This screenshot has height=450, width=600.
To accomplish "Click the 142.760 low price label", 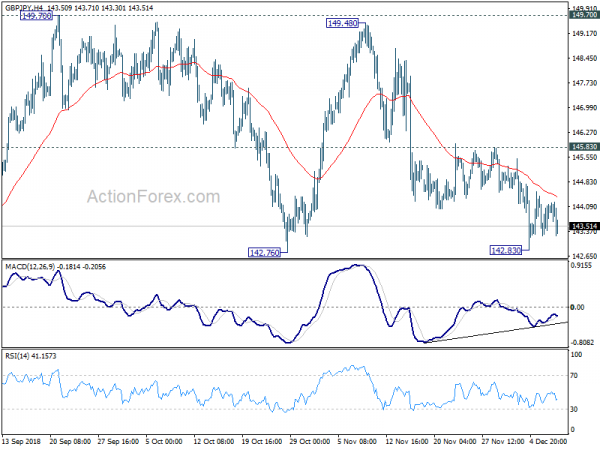I will pos(264,253).
